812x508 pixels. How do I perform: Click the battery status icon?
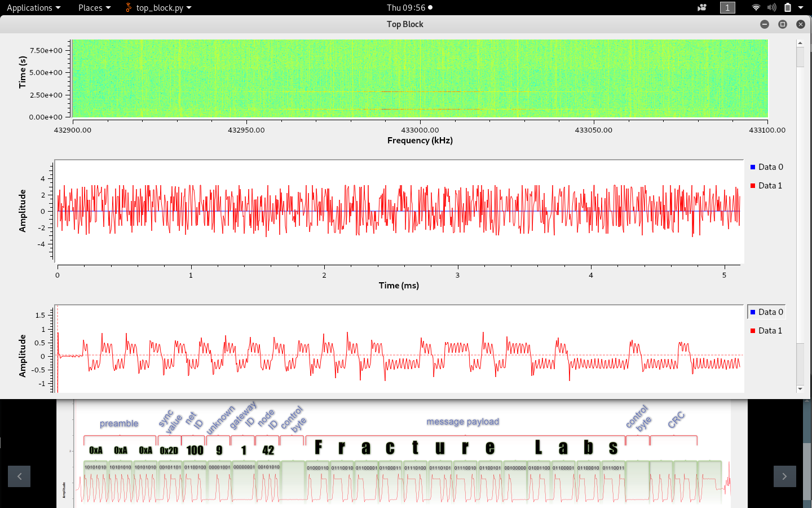788,7
